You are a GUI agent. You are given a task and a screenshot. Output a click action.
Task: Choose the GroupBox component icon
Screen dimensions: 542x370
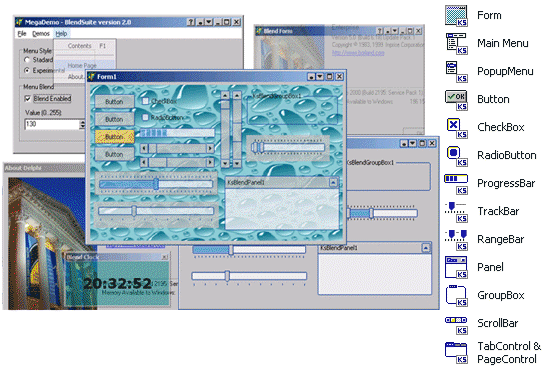pos(456,296)
